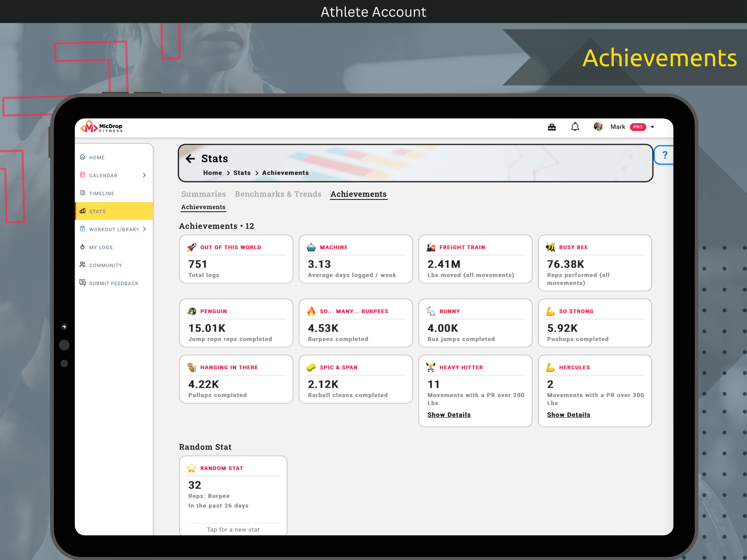Click the Calendar sidebar icon
The height and width of the screenshot is (560, 747).
(x=82, y=175)
